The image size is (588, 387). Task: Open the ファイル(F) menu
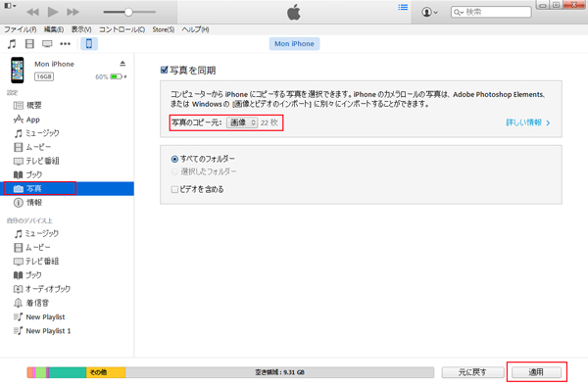tap(21, 29)
